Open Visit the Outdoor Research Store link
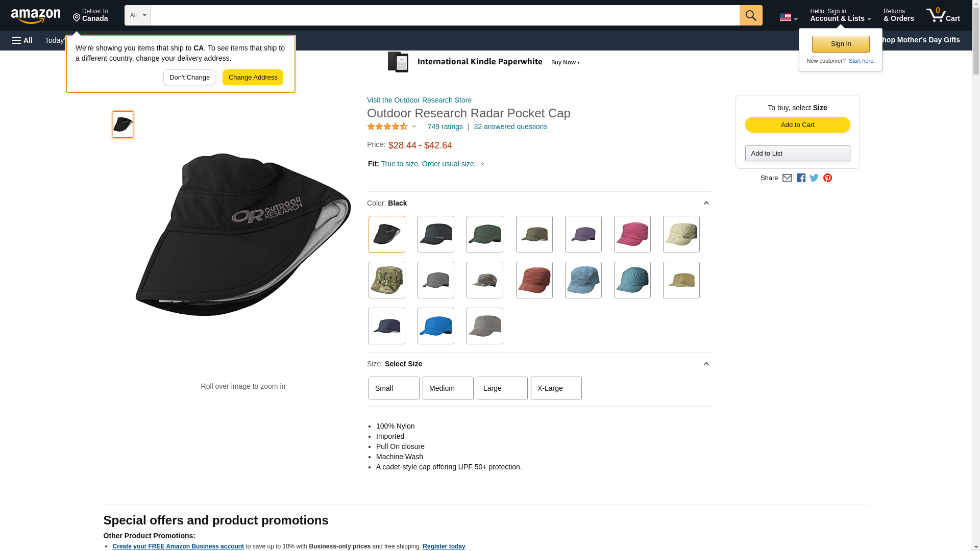980x551 pixels. [x=419, y=100]
